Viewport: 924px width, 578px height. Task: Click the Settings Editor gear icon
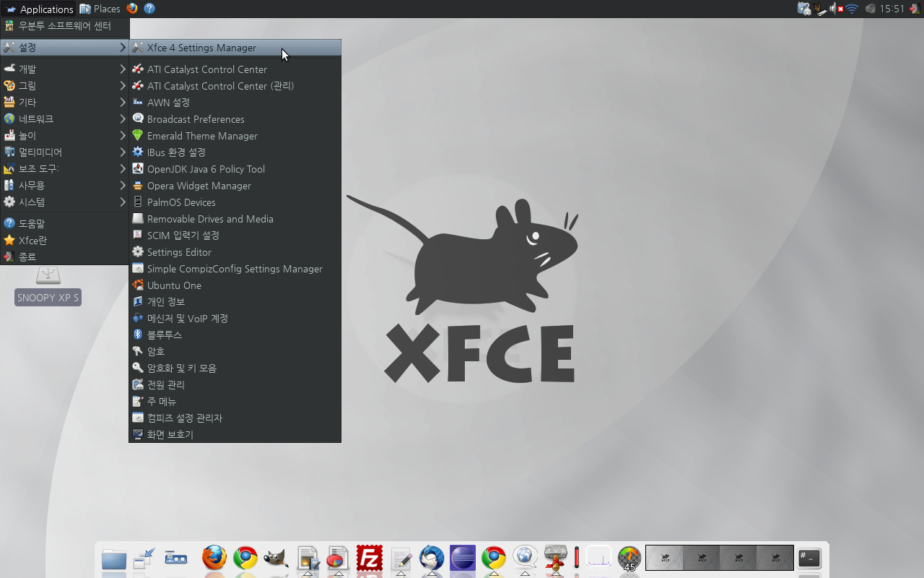coord(138,252)
